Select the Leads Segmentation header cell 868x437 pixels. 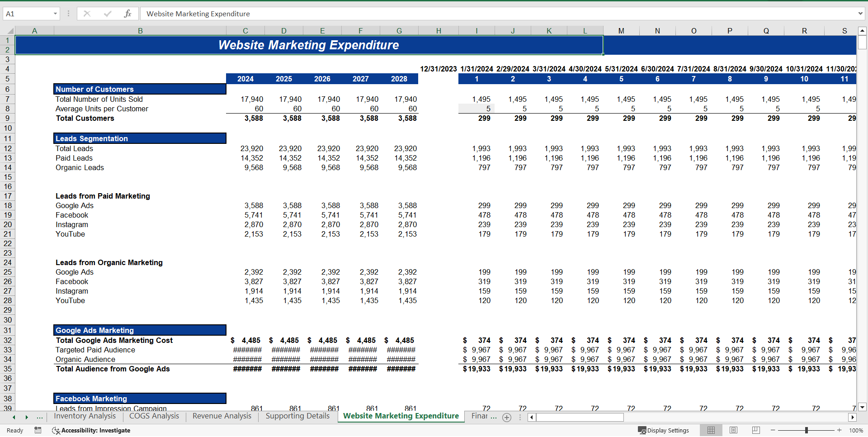coord(140,138)
